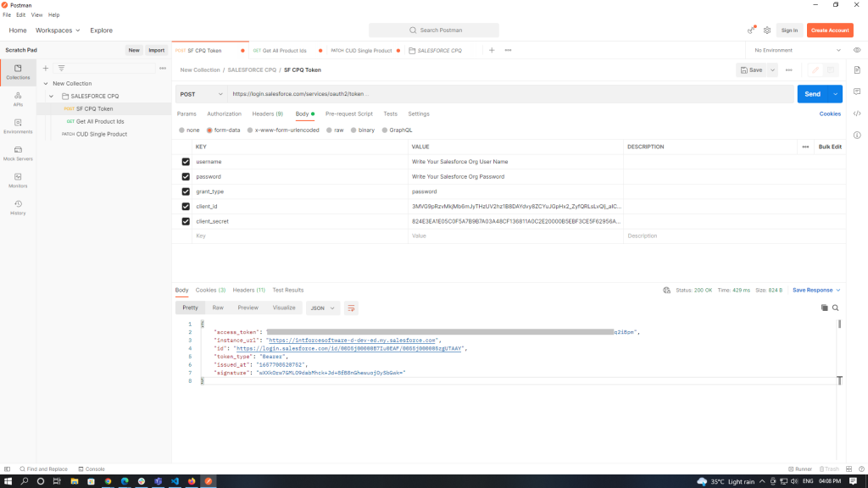Uncheck the client_secret parameter checkbox
Screen dimensions: 868x488
pyautogui.click(x=186, y=221)
